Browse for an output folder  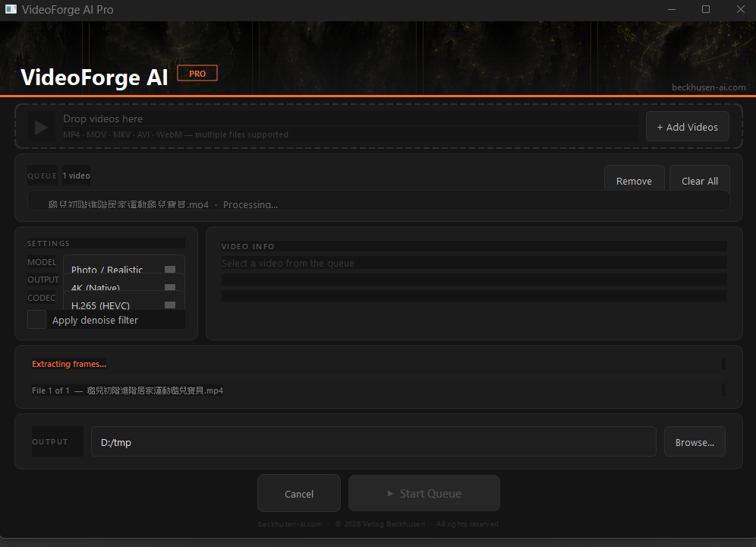(695, 441)
